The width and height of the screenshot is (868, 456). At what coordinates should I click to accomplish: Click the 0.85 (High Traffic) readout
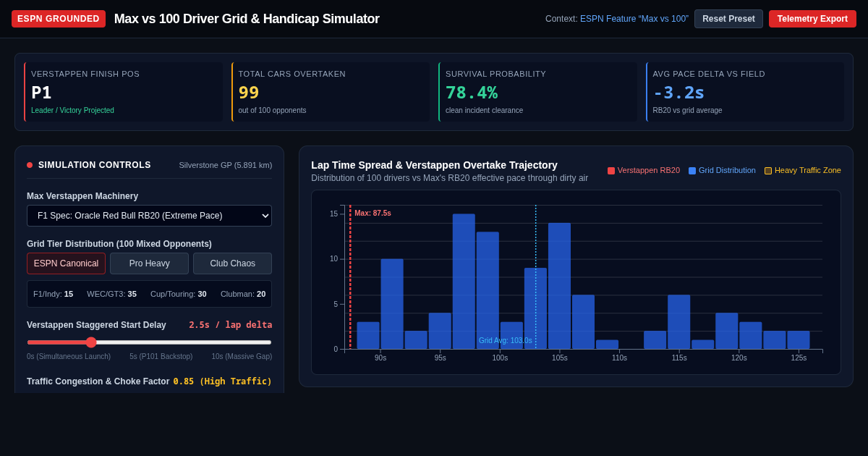pos(223,381)
